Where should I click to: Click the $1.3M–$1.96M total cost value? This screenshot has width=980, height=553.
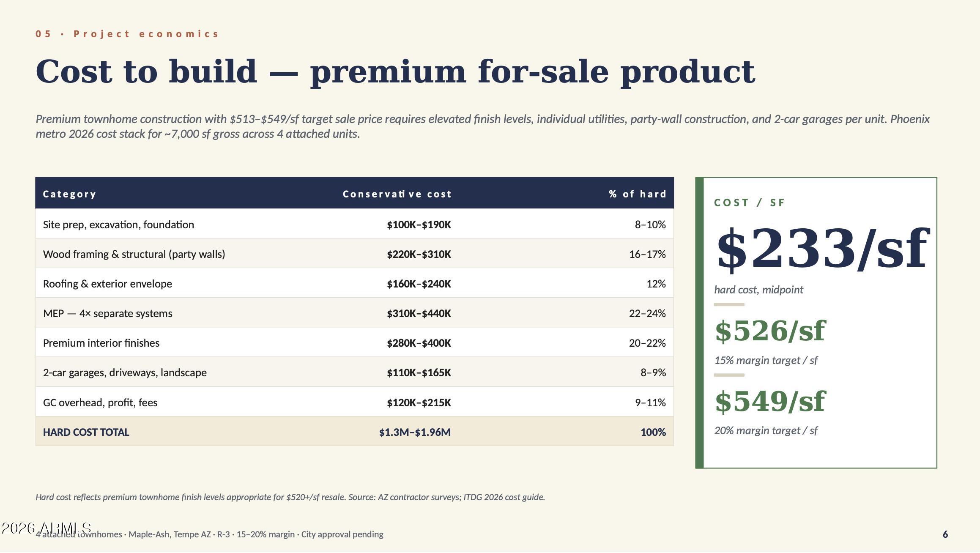coord(415,432)
